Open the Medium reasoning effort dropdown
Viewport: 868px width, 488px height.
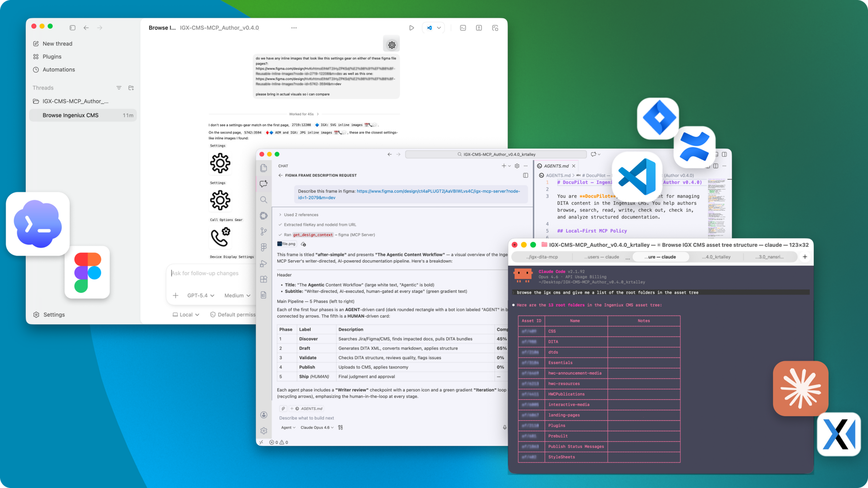click(237, 296)
